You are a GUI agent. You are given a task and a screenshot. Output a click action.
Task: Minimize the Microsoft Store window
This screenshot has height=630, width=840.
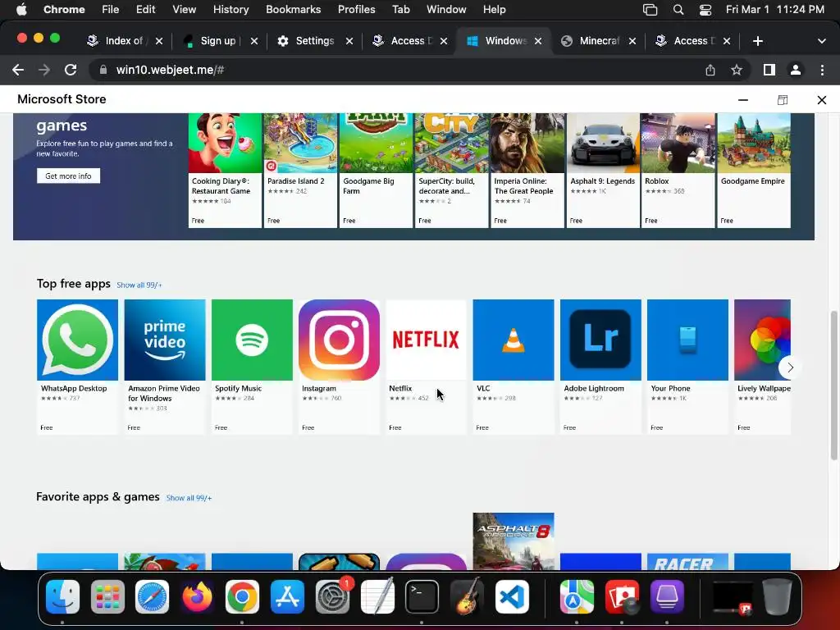coord(743,99)
